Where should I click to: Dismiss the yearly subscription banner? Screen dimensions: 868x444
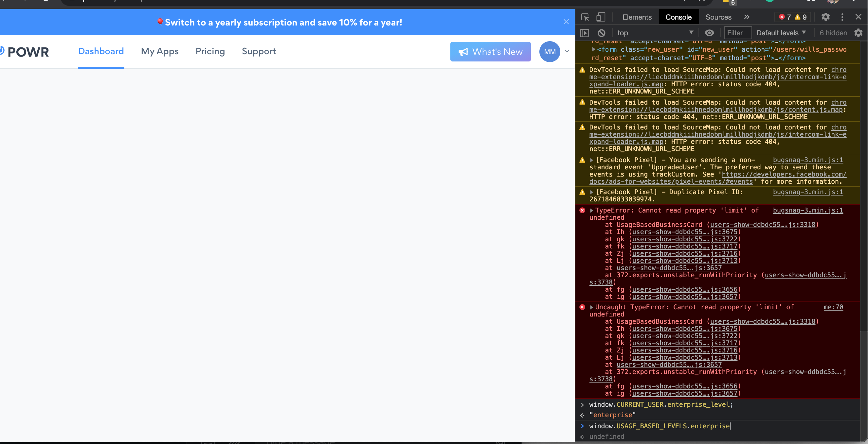(x=566, y=22)
